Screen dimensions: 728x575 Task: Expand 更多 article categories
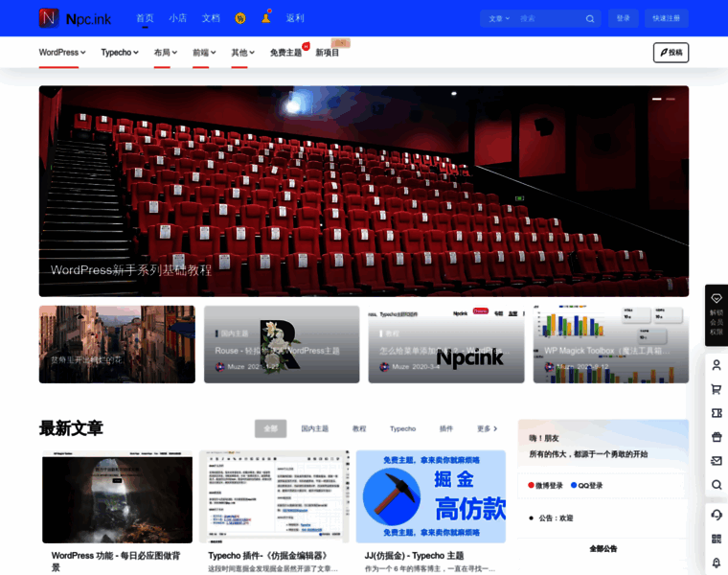487,428
